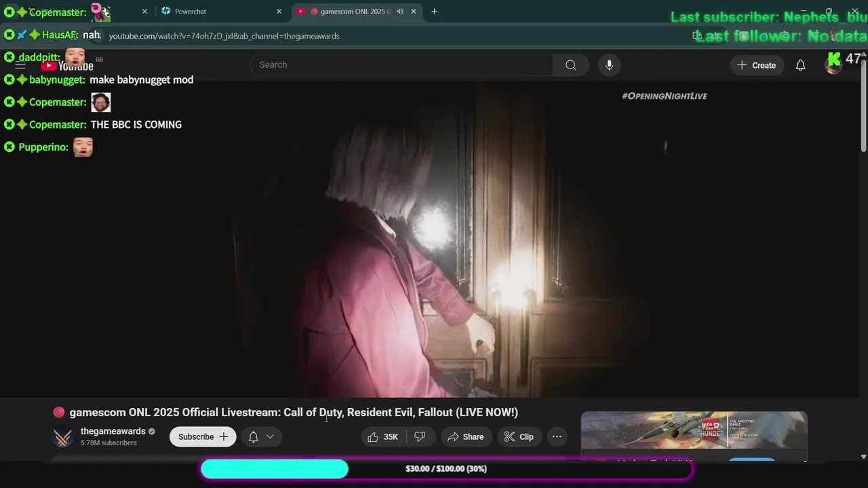The width and height of the screenshot is (868, 488).
Task: Click the War Thunder ad thumbnail
Action: [694, 430]
